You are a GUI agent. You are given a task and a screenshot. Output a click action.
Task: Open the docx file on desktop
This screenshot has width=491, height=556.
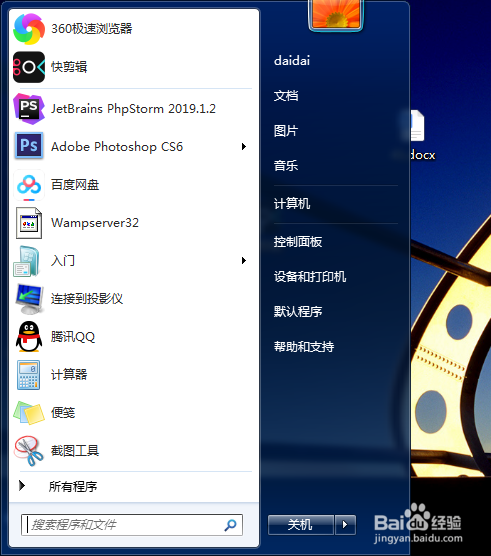pyautogui.click(x=418, y=135)
